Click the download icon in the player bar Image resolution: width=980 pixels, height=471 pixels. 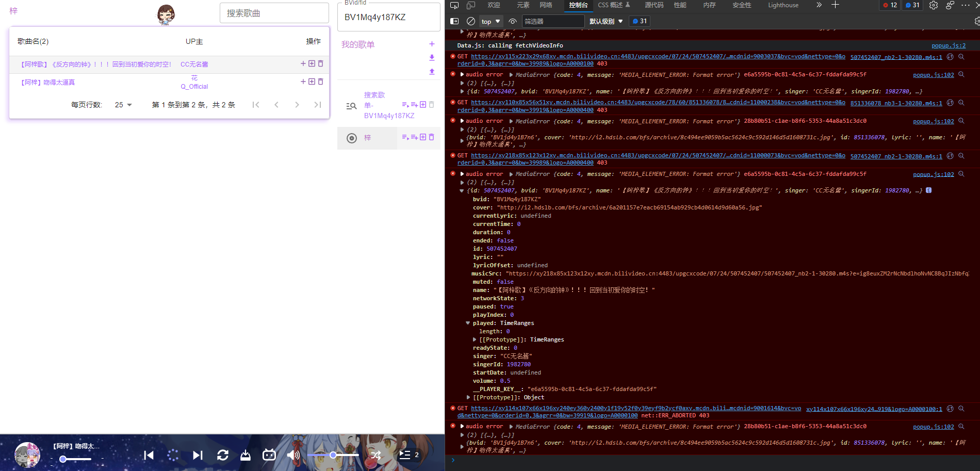pyautogui.click(x=245, y=455)
